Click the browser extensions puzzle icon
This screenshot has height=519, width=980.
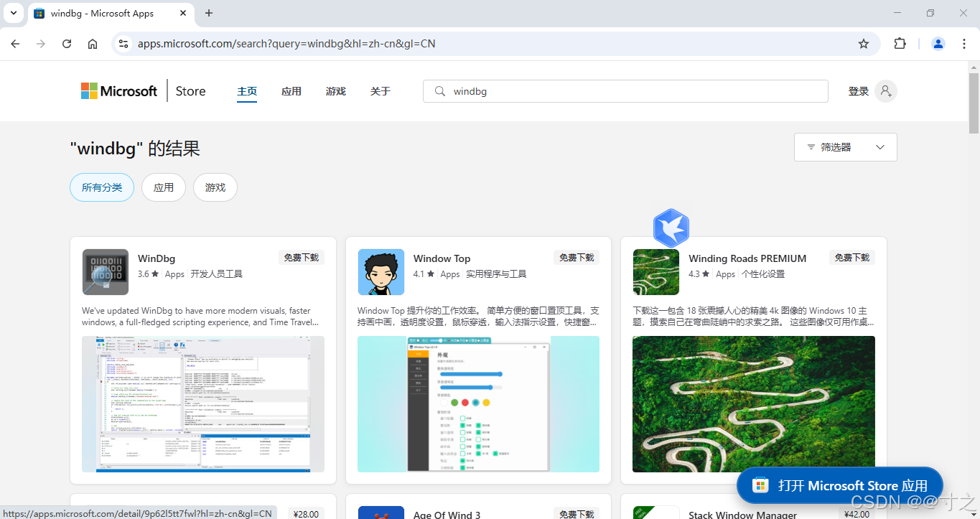coord(900,43)
